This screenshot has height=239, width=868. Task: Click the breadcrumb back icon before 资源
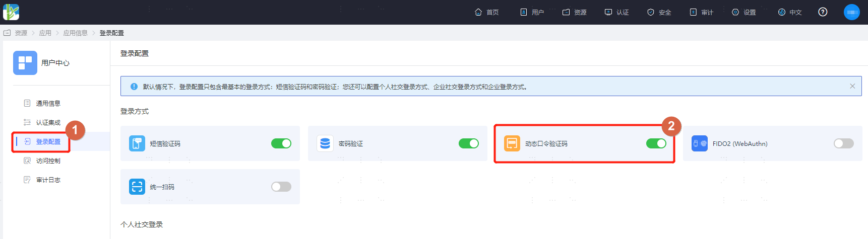click(7, 33)
